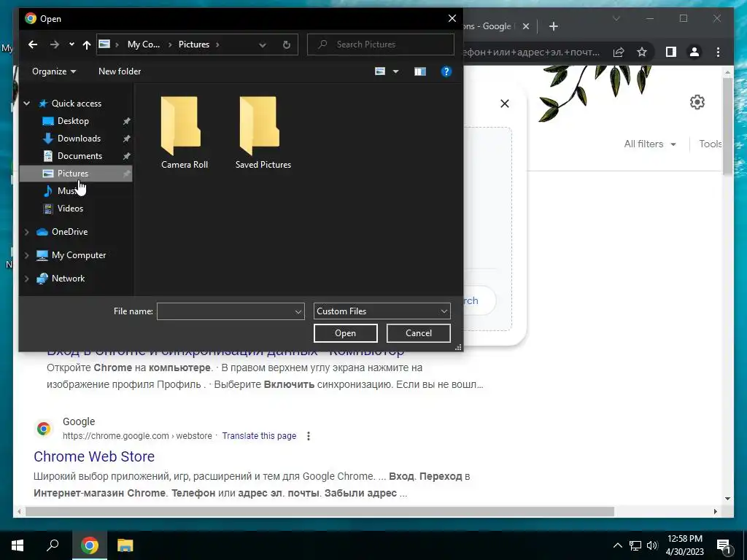Close the image search popup
Image resolution: width=747 pixels, height=560 pixels.
(x=505, y=104)
